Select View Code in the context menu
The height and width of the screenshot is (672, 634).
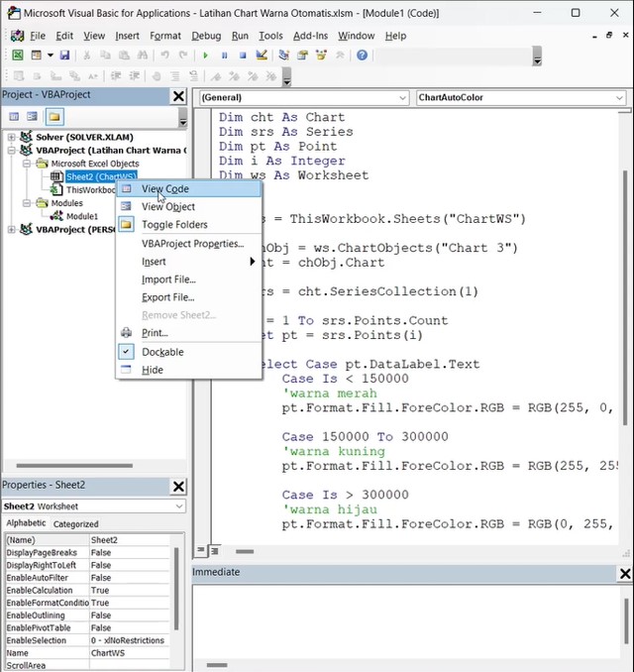point(164,188)
